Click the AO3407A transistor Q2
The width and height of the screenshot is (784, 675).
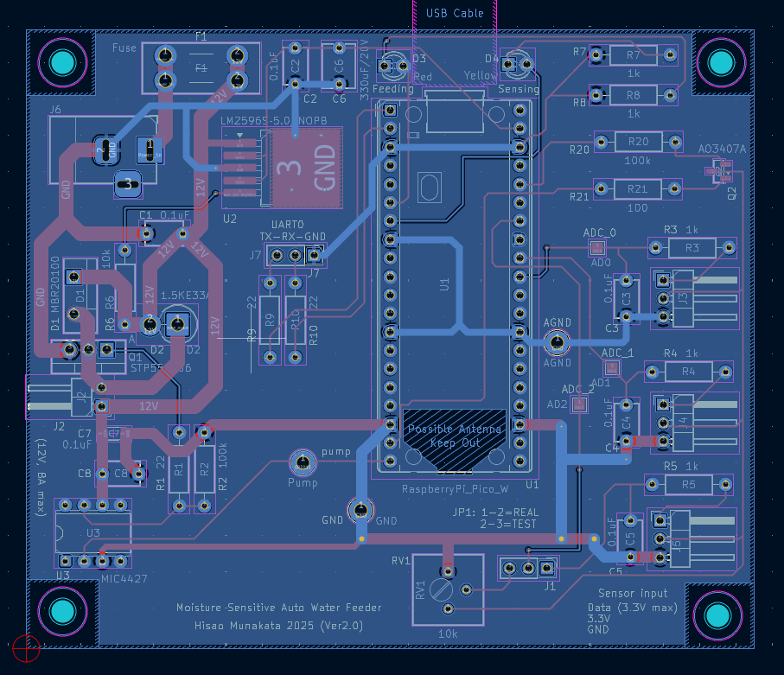point(720,173)
